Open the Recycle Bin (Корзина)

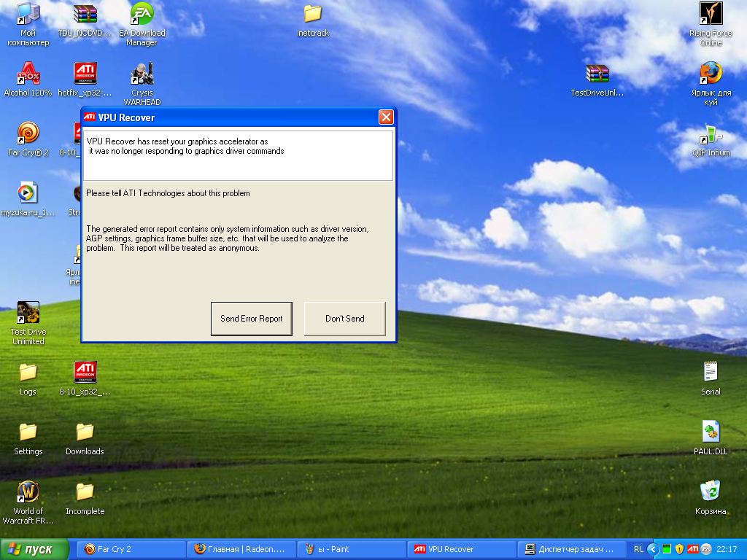pos(711,498)
